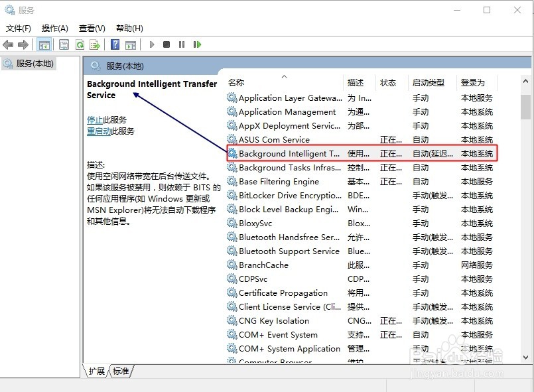Image resolution: width=534 pixels, height=392 pixels.
Task: Open Properties of the selected service
Action: [x=63, y=44]
